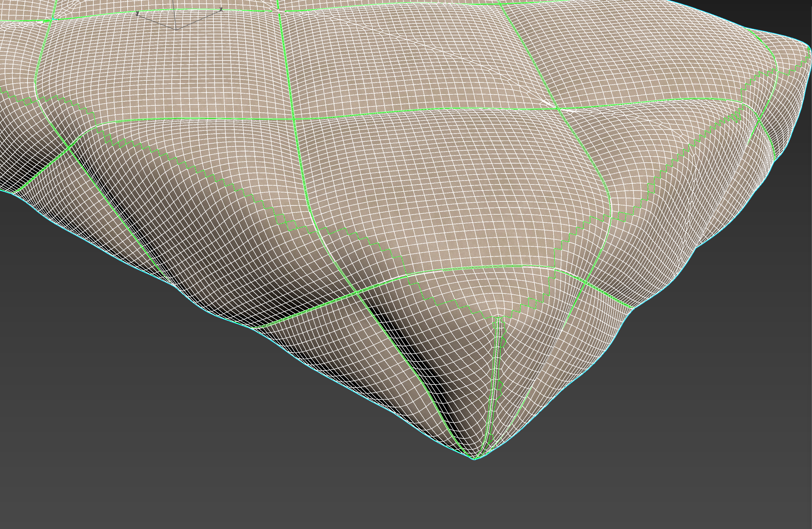Screen dimensions: 812x529
Task: Click the axis gizmo origin point
Action: tap(176, 29)
